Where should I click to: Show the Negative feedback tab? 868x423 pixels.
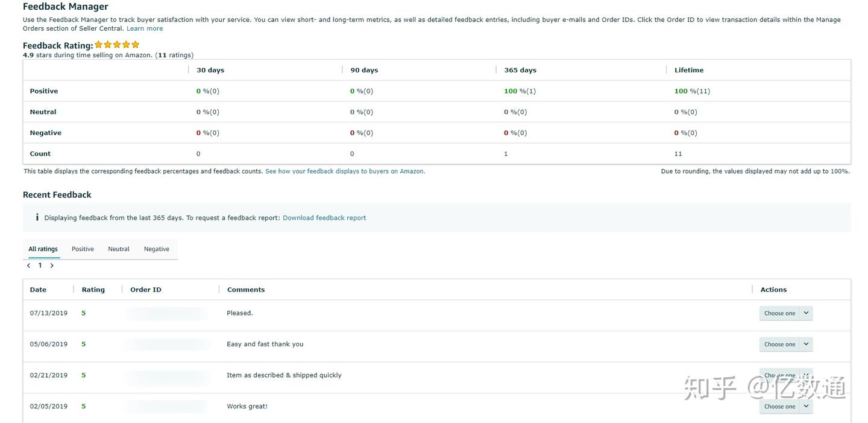(x=157, y=249)
